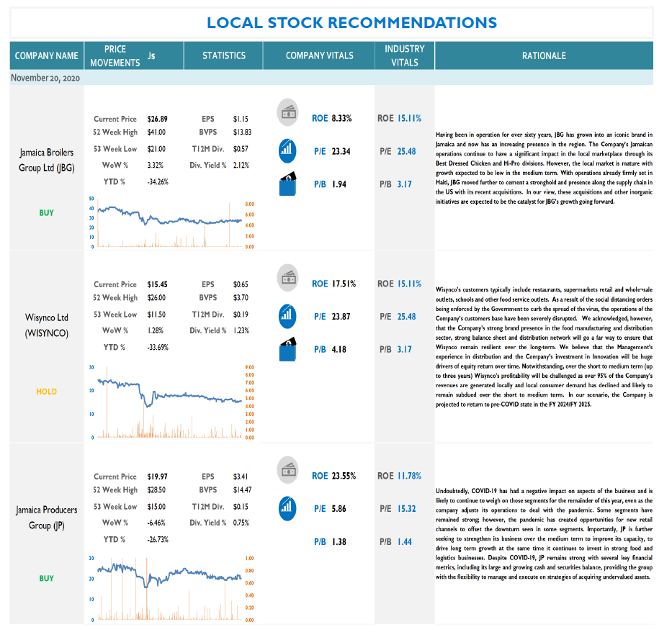Image resolution: width=672 pixels, height=627 pixels.
Task: Click JP EPS value '$3.41'
Action: 241,477
